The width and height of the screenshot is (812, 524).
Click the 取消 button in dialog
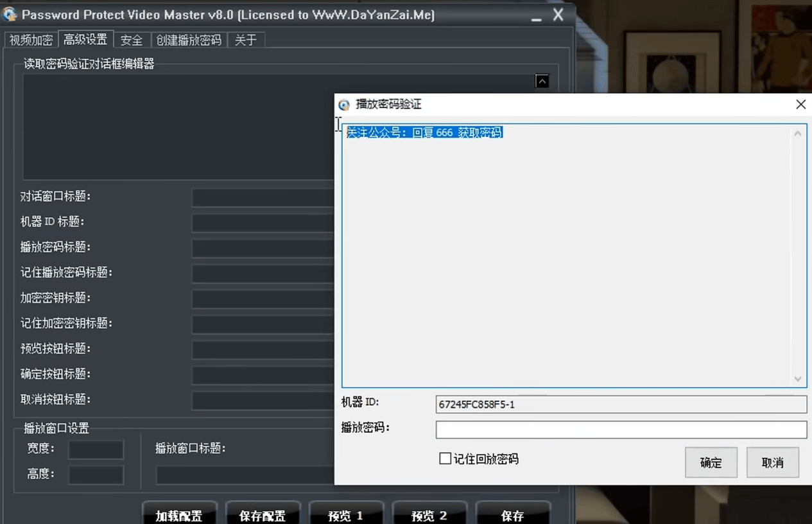tap(772, 462)
